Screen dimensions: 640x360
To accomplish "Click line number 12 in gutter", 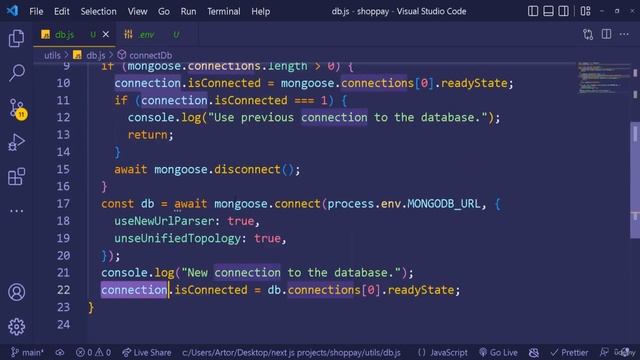I will (63, 118).
